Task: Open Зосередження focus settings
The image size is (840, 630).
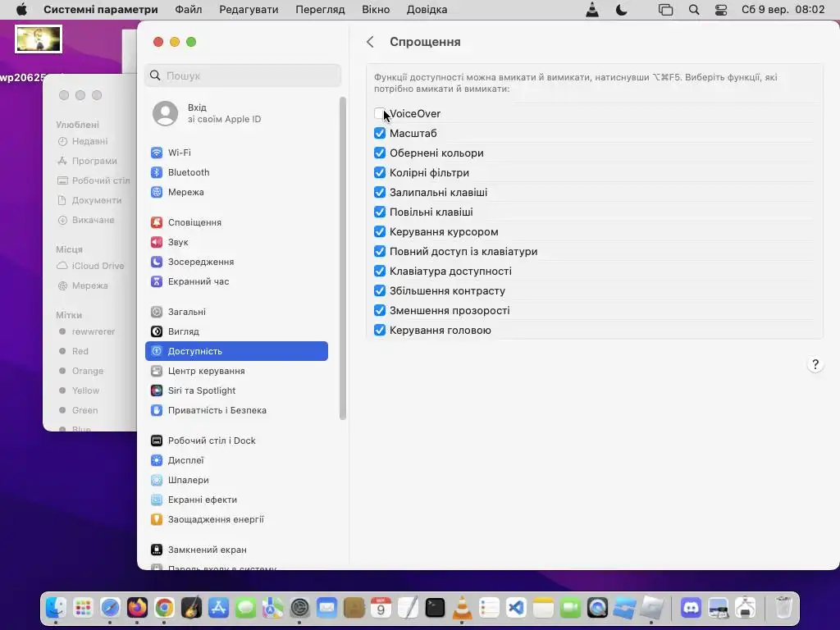Action: [236, 262]
